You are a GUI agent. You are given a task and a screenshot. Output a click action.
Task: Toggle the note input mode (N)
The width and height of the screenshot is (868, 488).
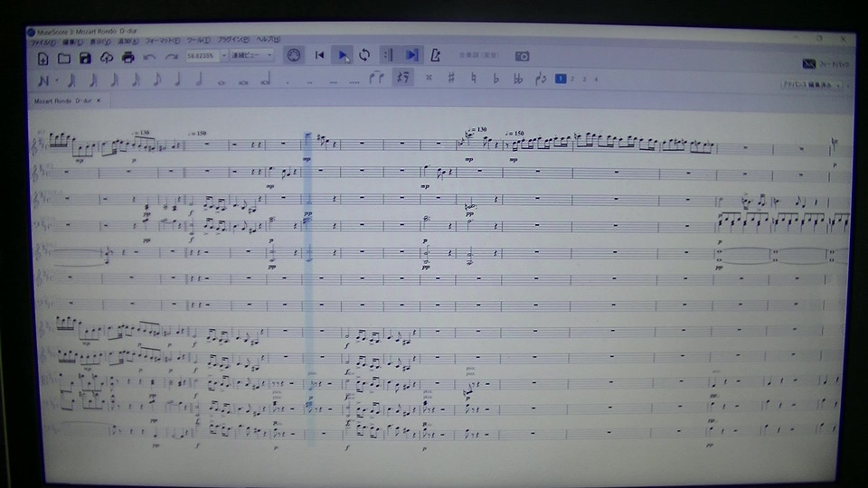(x=43, y=81)
